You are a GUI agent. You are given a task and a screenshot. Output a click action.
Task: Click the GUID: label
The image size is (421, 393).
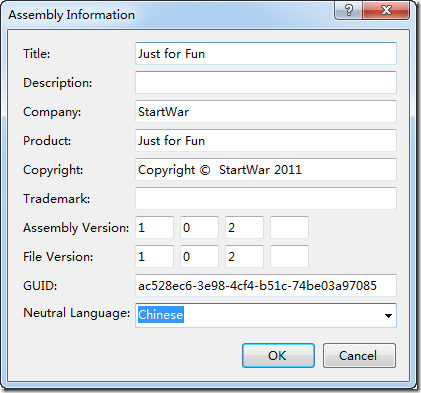pos(40,286)
